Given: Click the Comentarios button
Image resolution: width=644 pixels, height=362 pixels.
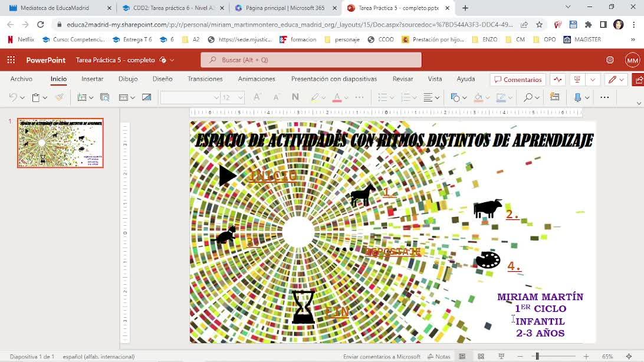Looking at the screenshot, I should pyautogui.click(x=518, y=80).
